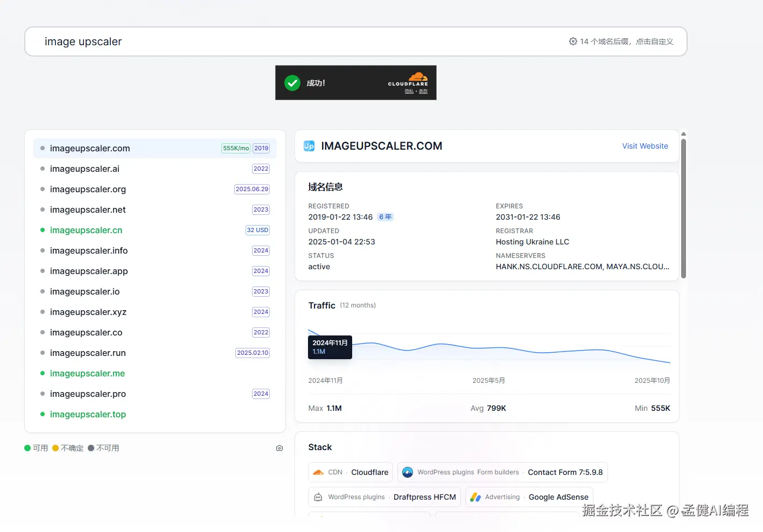Click the 2025.06.29 badge on imageupscaler.org
The image size is (763, 532).
point(251,189)
